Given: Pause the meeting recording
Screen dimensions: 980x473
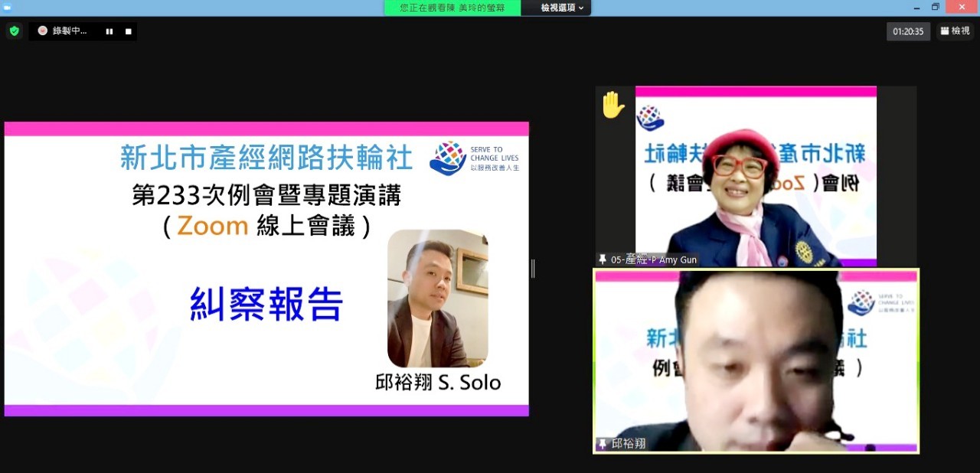Looking at the screenshot, I should coord(109,31).
